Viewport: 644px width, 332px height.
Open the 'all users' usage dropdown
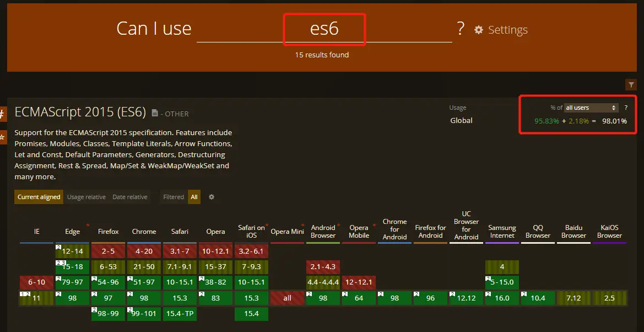pos(592,108)
